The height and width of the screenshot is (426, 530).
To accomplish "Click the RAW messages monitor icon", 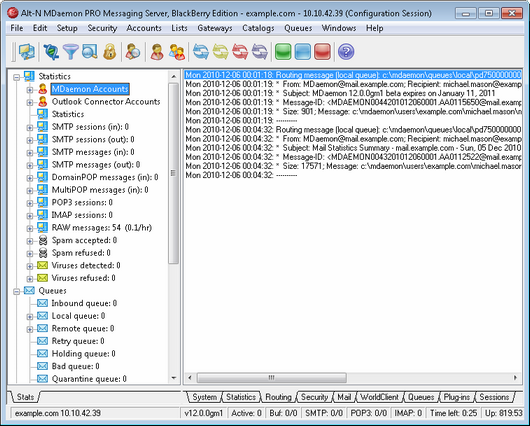I will [x=43, y=227].
